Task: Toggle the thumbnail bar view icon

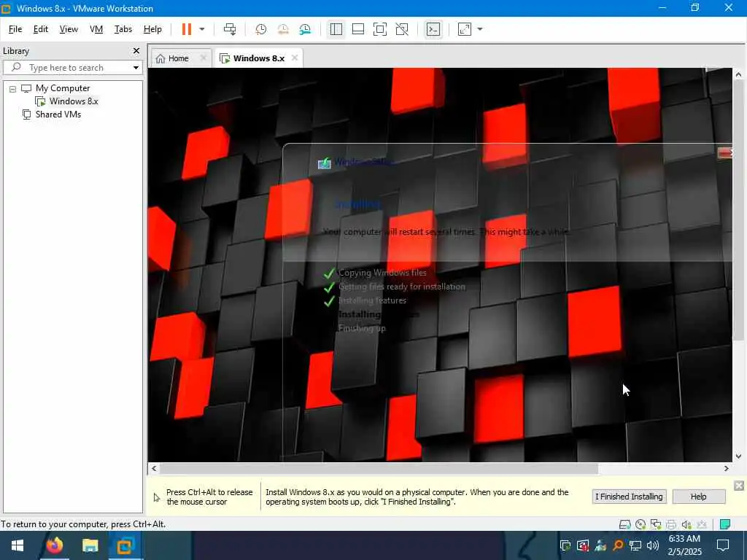Action: point(357,29)
